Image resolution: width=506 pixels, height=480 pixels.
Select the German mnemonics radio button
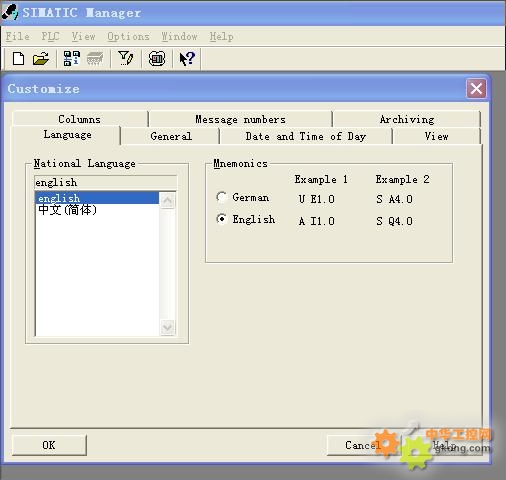coord(221,197)
